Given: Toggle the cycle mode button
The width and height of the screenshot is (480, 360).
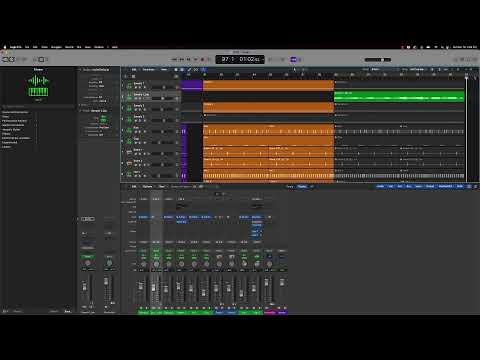Looking at the screenshot, I should click(209, 59).
